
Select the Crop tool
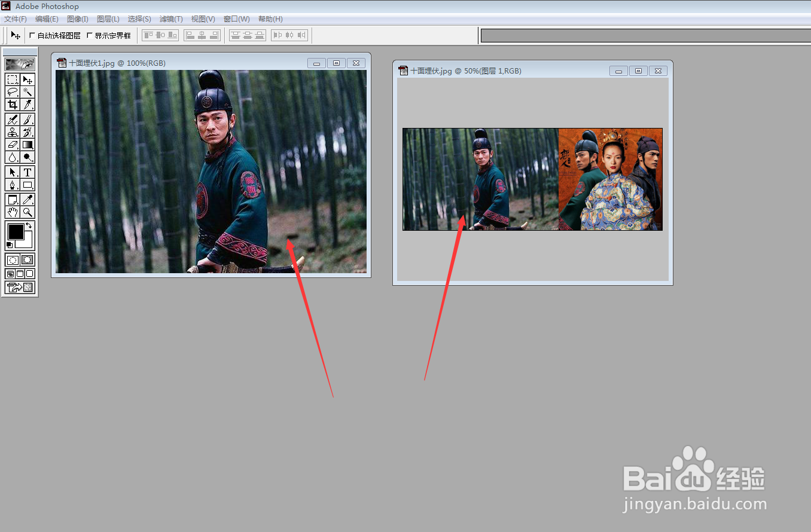tap(13, 105)
